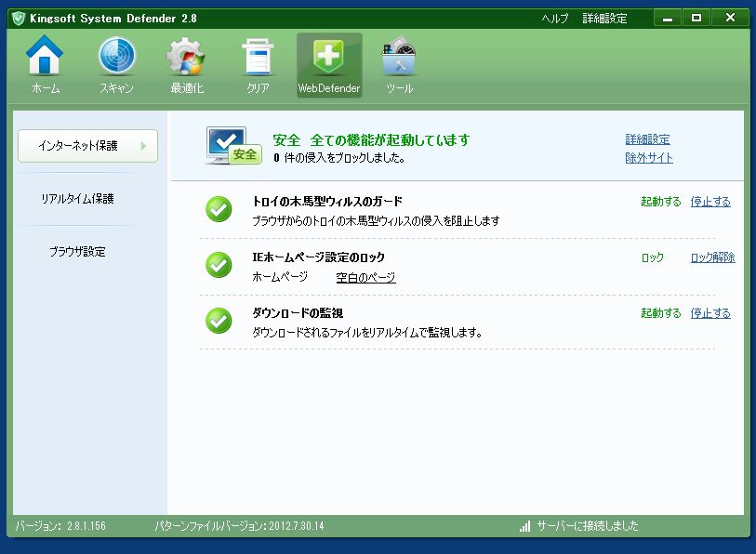Click the IEホームページ設定のロック title
Viewport: 756px width, 554px height.
pyautogui.click(x=319, y=257)
